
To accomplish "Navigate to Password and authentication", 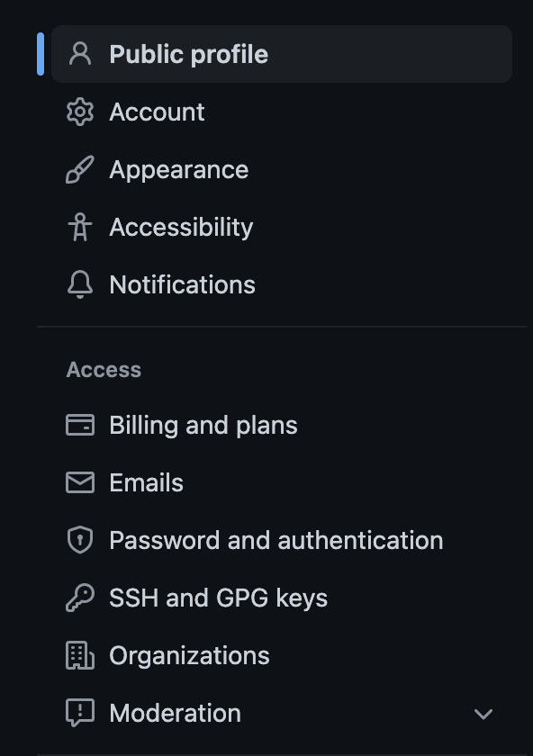I will tap(276, 540).
